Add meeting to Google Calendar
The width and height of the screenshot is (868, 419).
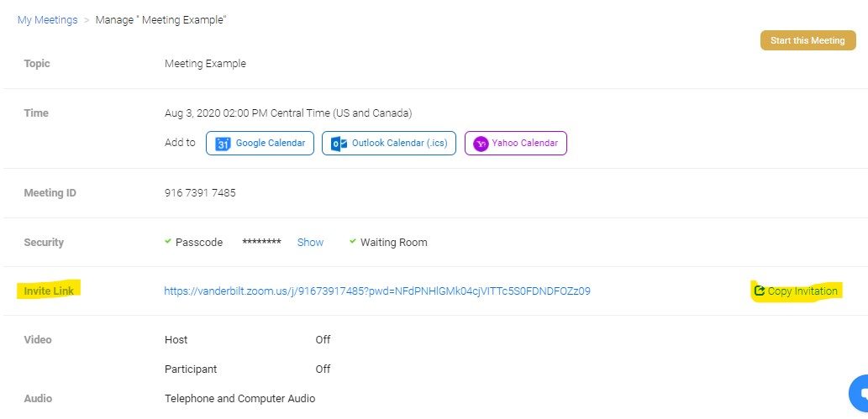pos(261,144)
